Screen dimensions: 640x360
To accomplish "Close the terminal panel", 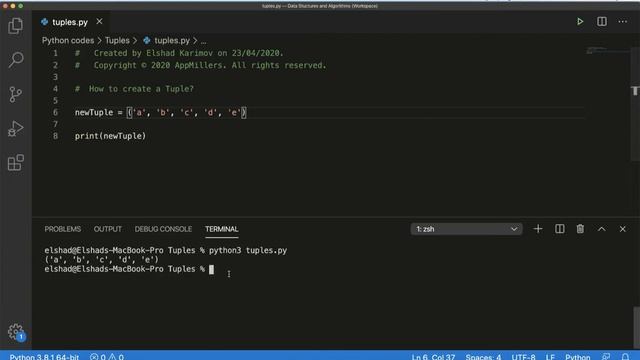I will 622,229.
